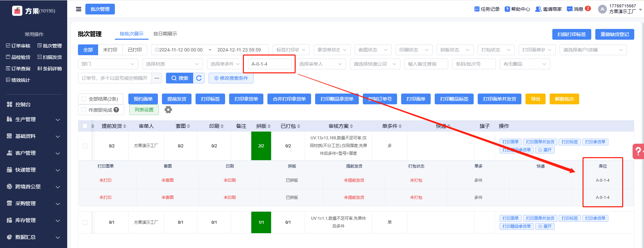This screenshot has width=644, height=248.
Task: Toggle the hamburger menu to collapse sidebar
Action: (79, 9)
